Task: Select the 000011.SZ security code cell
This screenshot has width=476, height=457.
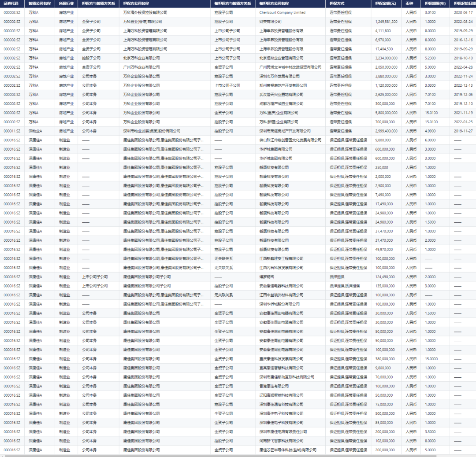Action: [12, 131]
